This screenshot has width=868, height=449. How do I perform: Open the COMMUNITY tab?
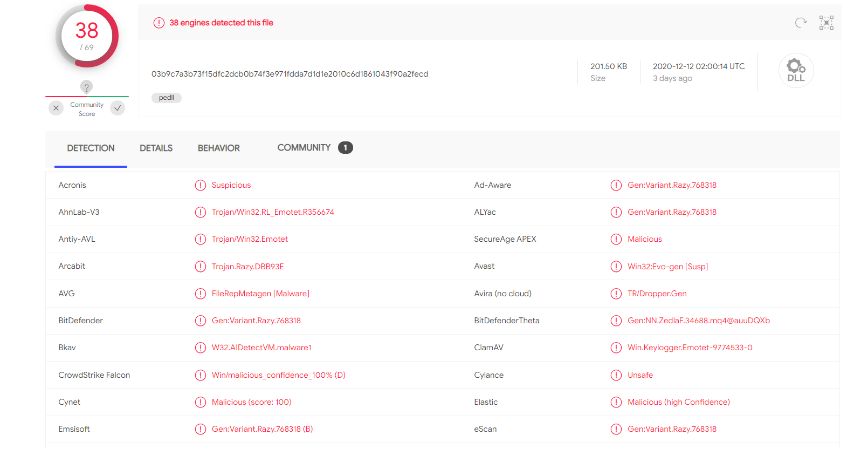click(304, 147)
